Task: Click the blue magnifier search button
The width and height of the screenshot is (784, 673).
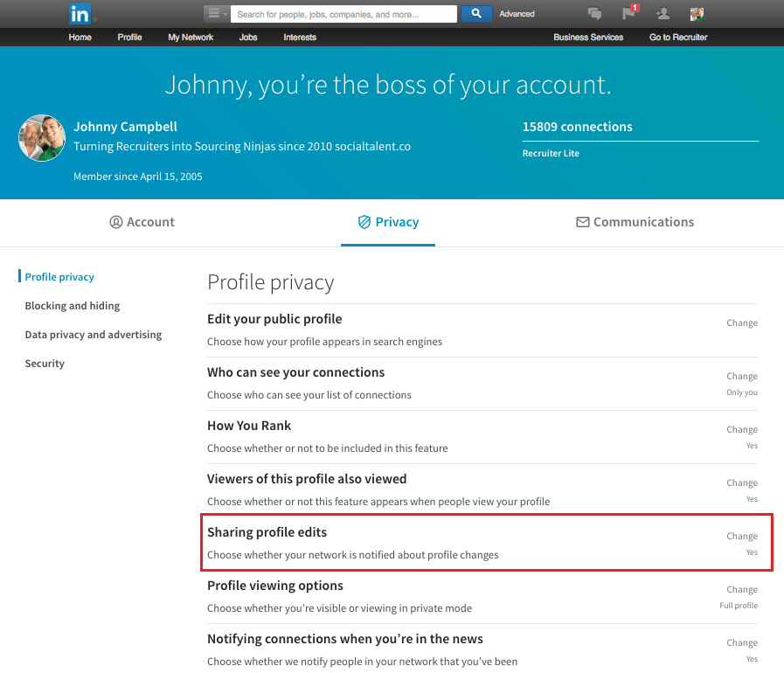Action: tap(476, 14)
